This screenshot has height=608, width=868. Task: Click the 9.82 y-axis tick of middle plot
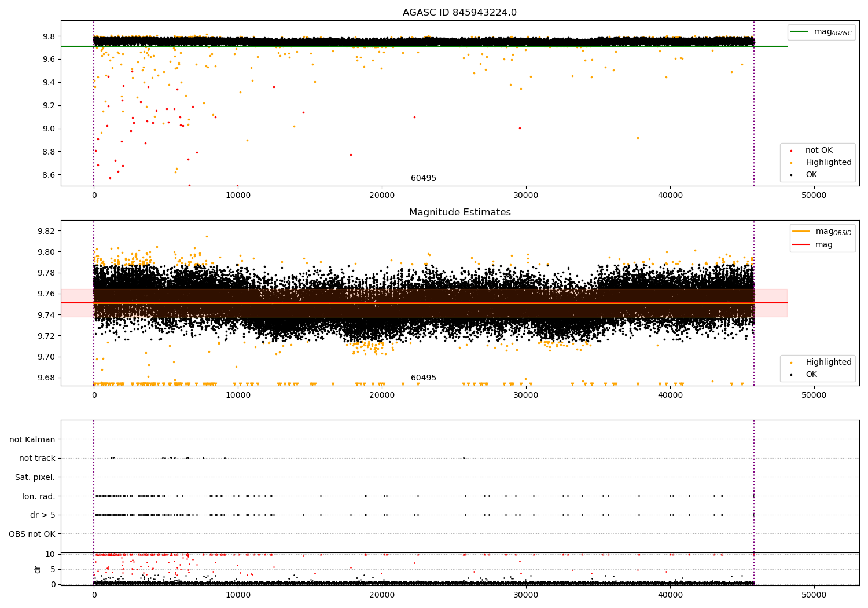tap(46, 231)
